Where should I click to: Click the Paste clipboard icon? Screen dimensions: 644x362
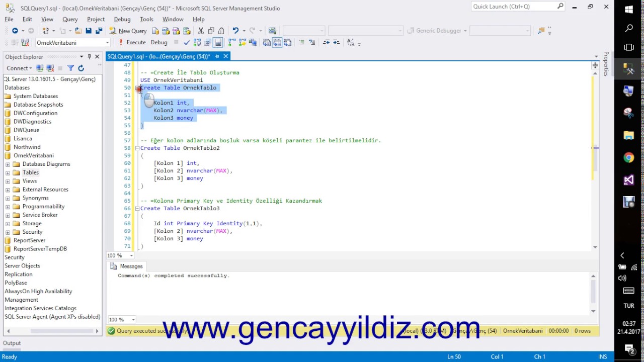click(x=221, y=31)
